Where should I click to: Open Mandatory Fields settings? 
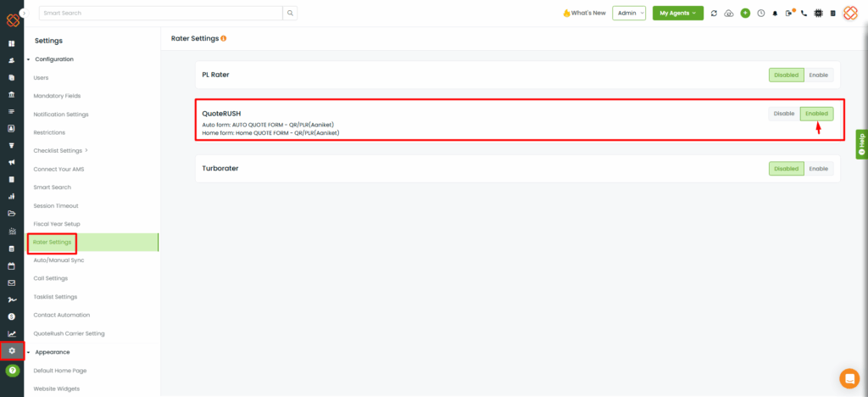point(57,96)
